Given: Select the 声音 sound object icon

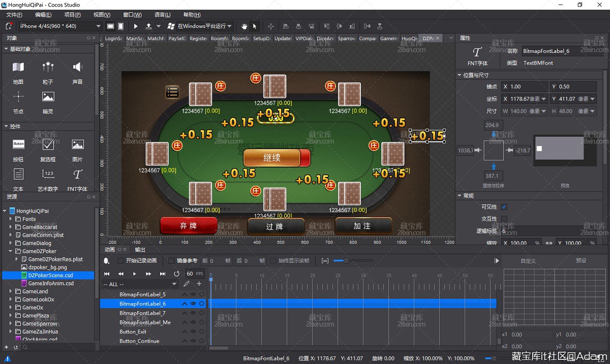Looking at the screenshot, I should coord(77,67).
